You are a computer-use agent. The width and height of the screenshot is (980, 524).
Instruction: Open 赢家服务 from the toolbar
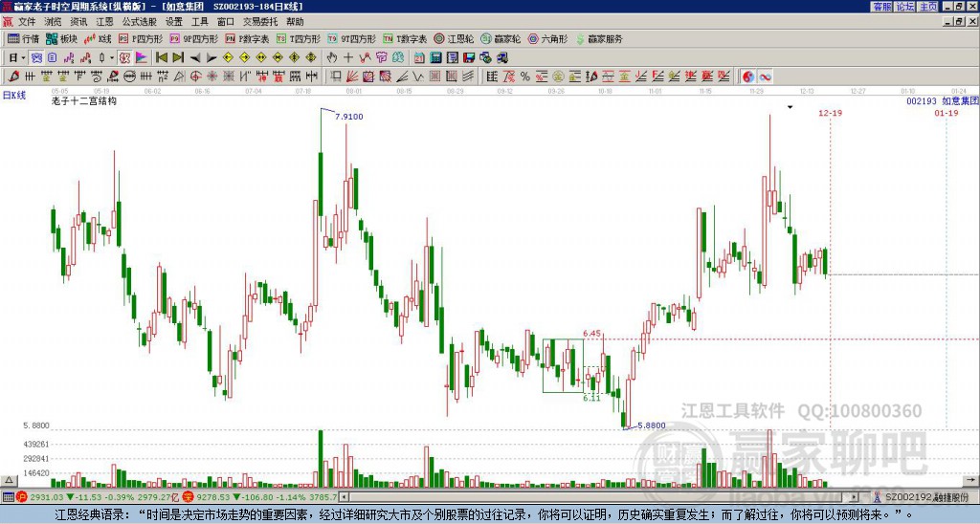pyautogui.click(x=599, y=38)
